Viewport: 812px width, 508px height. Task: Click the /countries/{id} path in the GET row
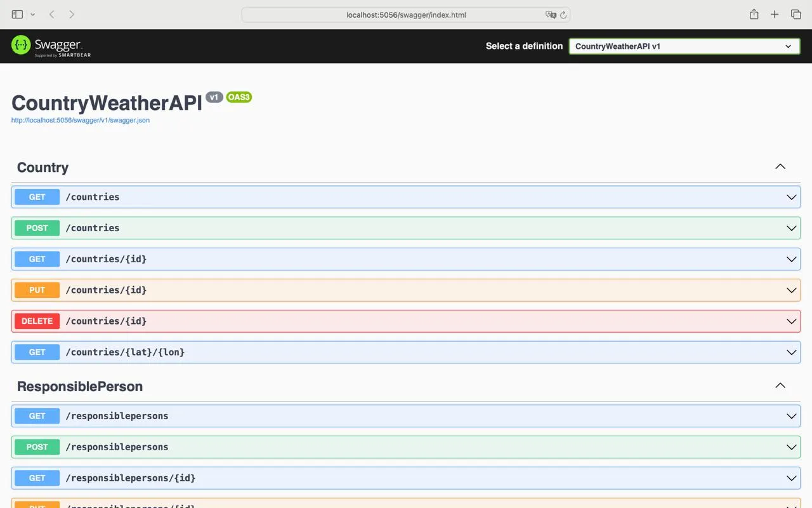pos(106,259)
